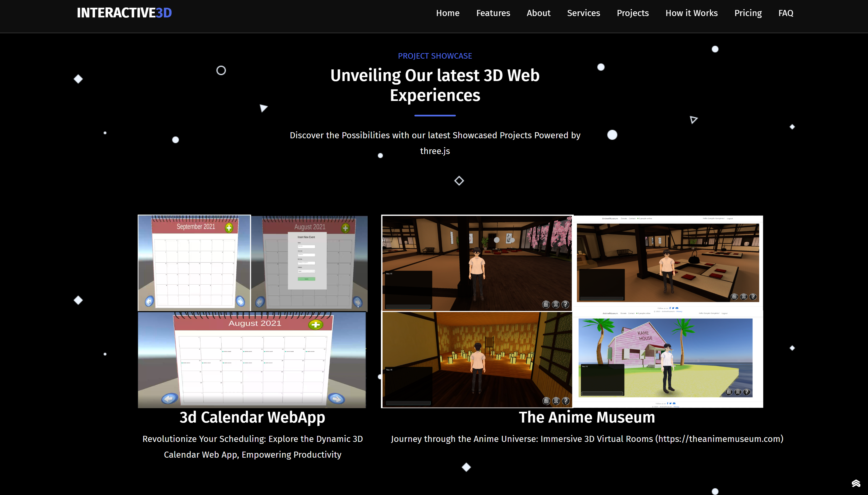Go to Features in the navigation
The height and width of the screenshot is (495, 868).
(493, 13)
